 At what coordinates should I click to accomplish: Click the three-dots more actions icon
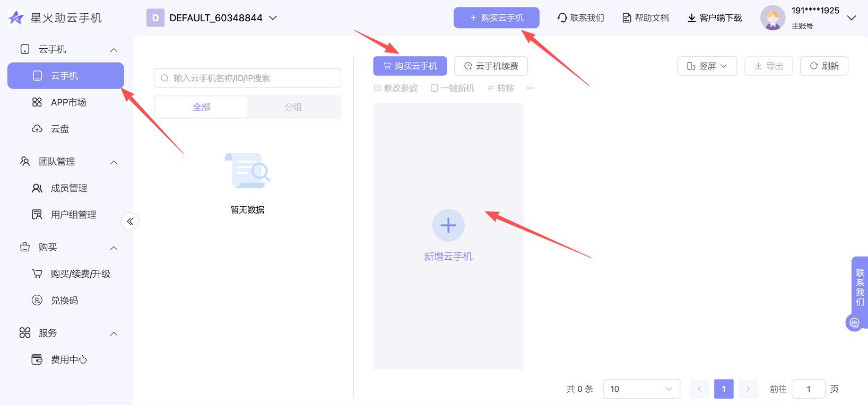click(531, 88)
